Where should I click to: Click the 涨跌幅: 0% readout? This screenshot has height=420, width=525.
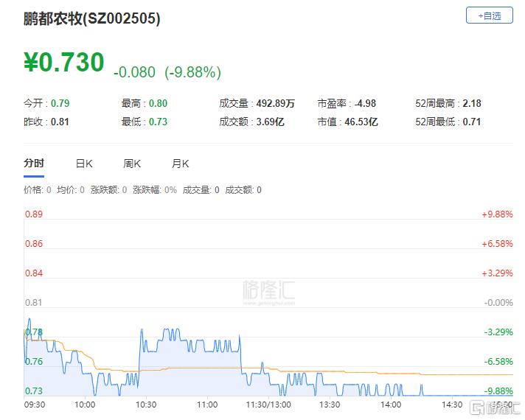(155, 190)
